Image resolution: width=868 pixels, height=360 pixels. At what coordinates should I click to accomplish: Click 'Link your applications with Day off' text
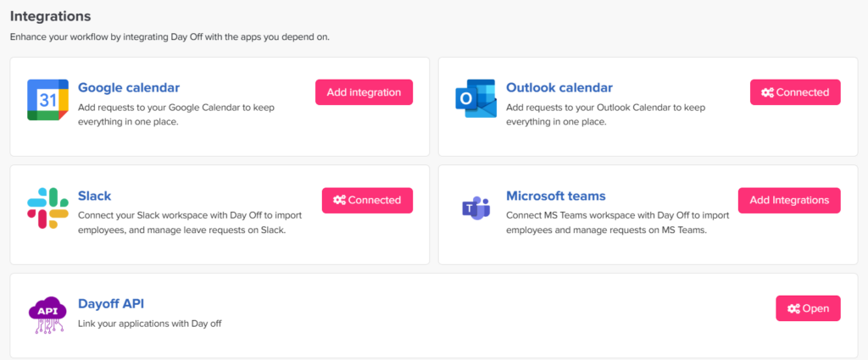[x=149, y=324]
